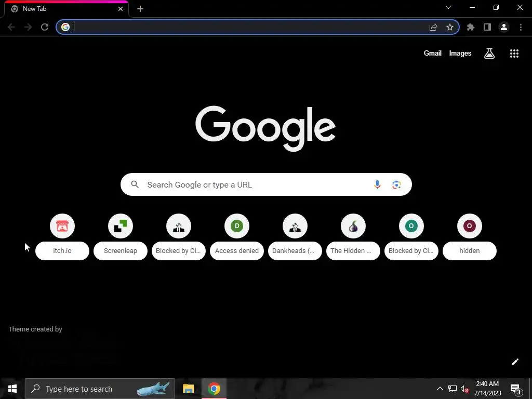Click the Access denied label
The height and width of the screenshot is (399, 532).
[x=237, y=251]
